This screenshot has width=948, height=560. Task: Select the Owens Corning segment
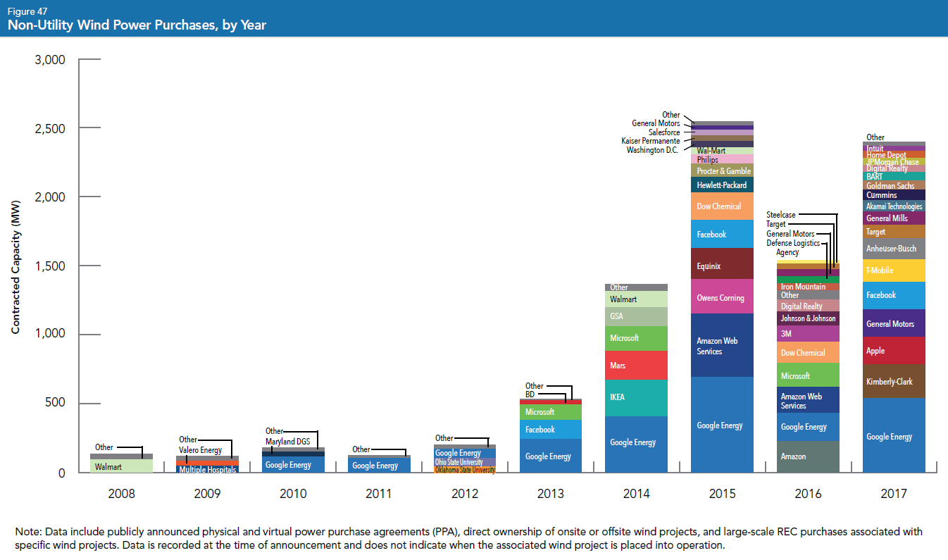click(722, 297)
